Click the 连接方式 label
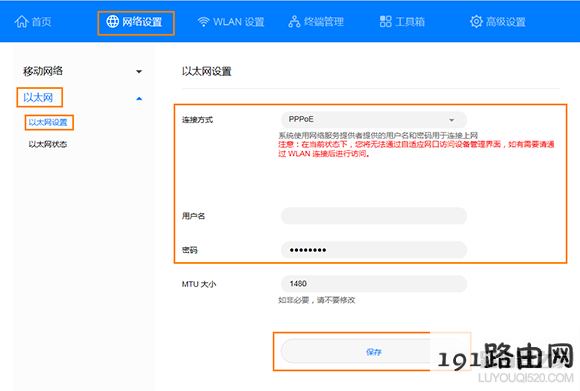580x391 pixels. click(198, 120)
